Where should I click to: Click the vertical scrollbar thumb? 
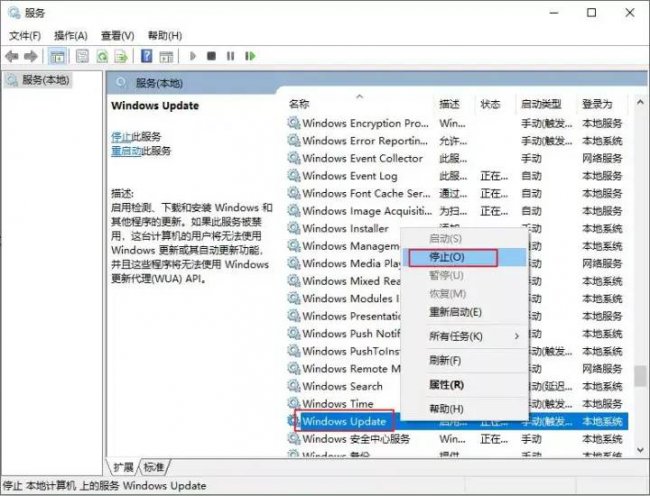coord(640,376)
